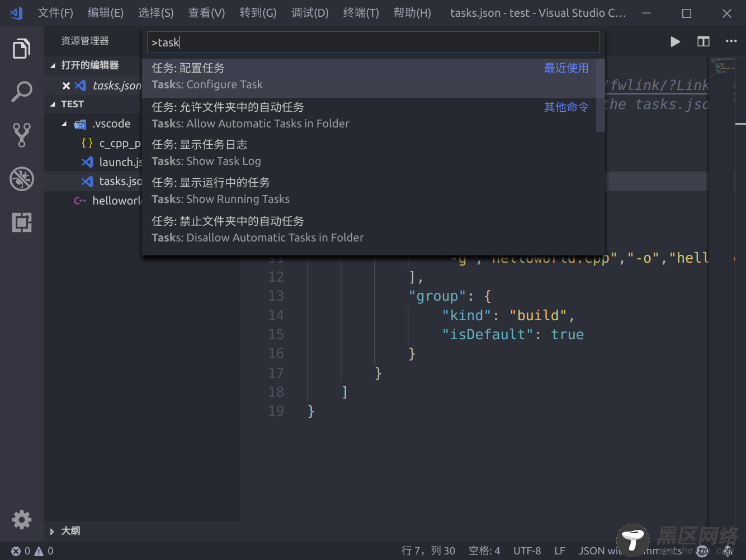Click the command palette input field
Viewport: 746px width, 560px height.
(x=373, y=42)
